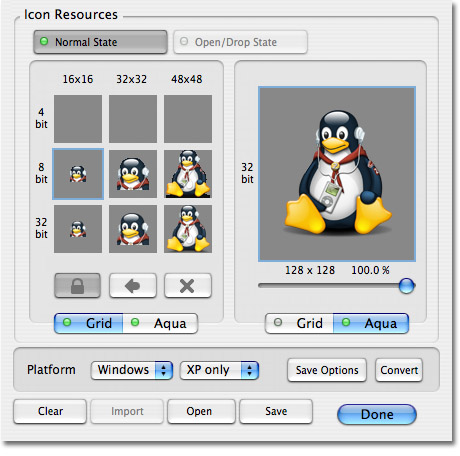Click the 100.0 % zoom value
This screenshot has width=460, height=456.
pyautogui.click(x=370, y=270)
